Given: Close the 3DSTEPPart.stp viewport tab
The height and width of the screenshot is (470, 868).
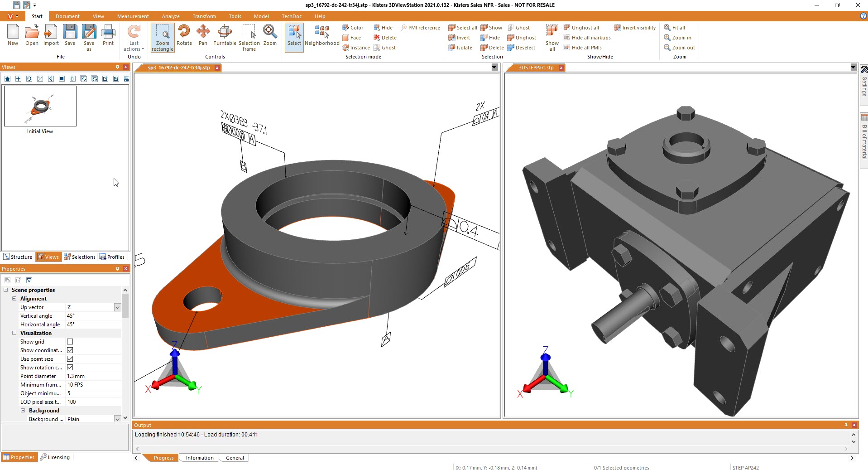Looking at the screenshot, I should pos(561,68).
